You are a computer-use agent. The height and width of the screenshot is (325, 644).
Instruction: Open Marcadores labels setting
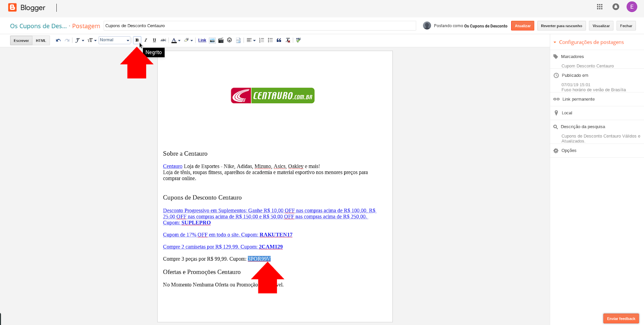click(572, 57)
